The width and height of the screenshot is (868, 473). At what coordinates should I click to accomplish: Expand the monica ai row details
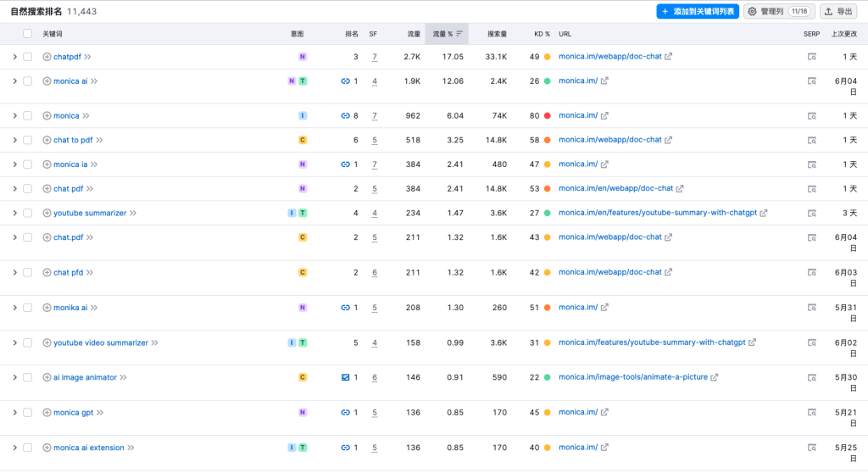point(15,81)
